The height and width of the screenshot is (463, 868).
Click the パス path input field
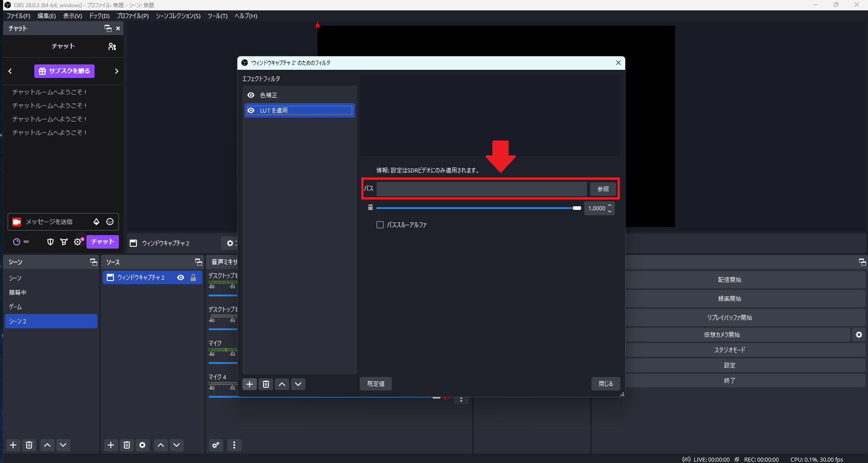pos(482,189)
